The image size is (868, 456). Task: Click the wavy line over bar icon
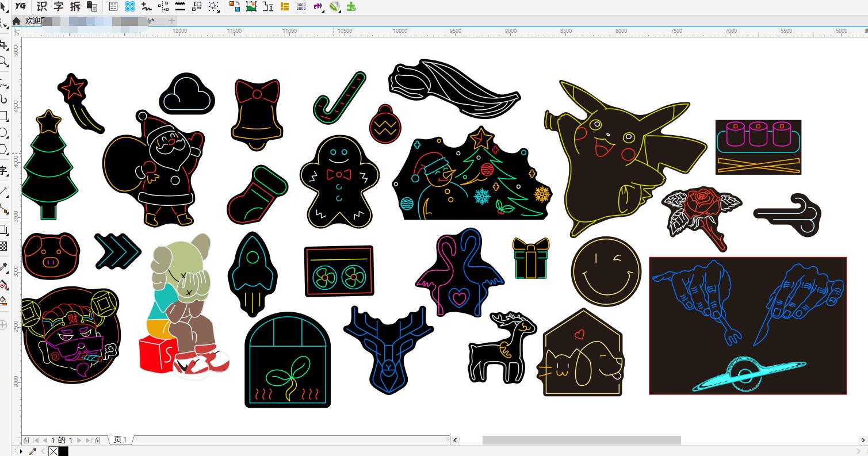(x=180, y=6)
